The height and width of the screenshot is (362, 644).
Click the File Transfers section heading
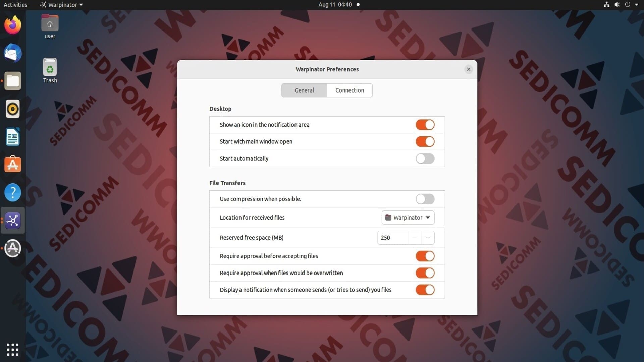tap(227, 183)
